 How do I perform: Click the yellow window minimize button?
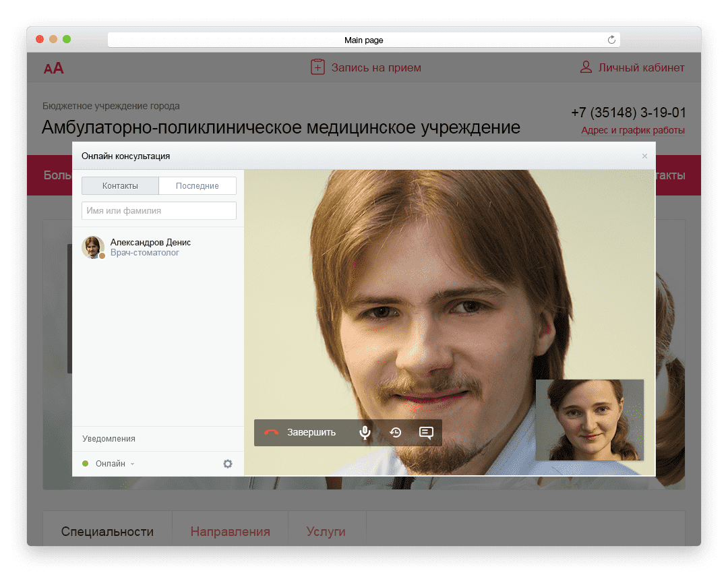pyautogui.click(x=53, y=39)
